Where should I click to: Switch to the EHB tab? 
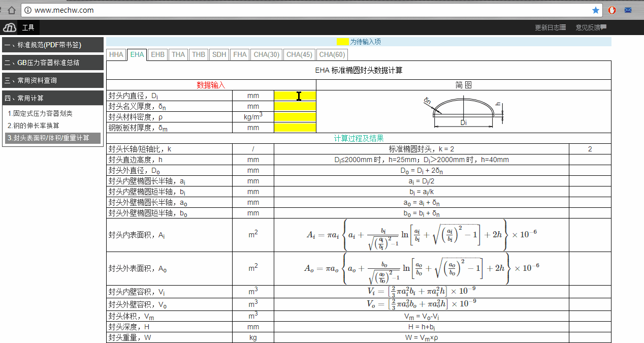158,54
